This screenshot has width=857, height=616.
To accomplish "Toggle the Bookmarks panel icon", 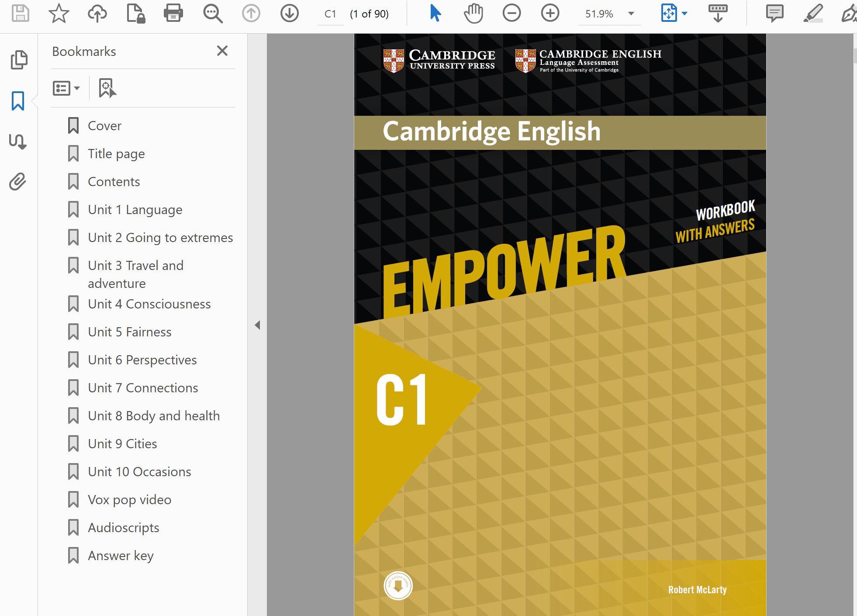I will coord(17,101).
